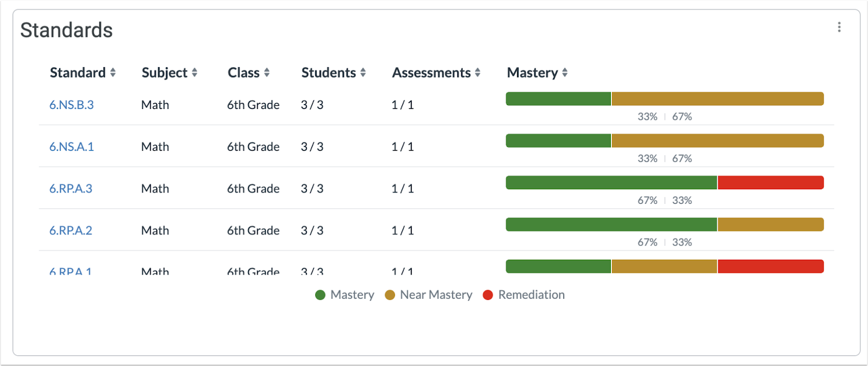Screen dimensions: 868x366
Task: Sort the table by Students column
Action: coord(329,72)
